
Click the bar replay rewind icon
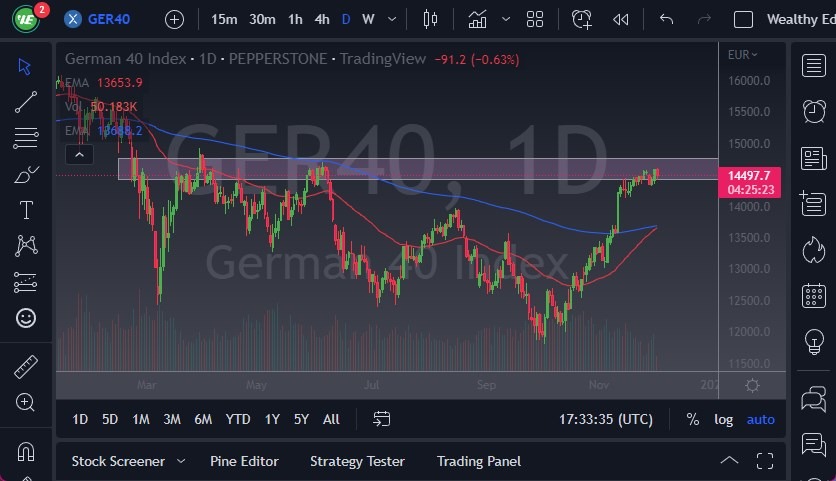(621, 19)
